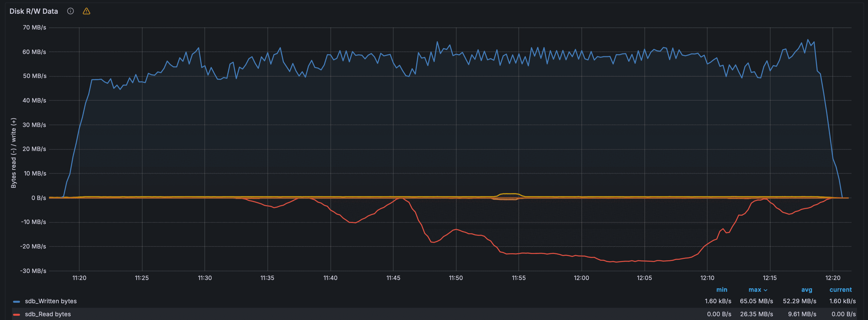This screenshot has width=868, height=320.
Task: Sort legend by avg column
Action: coord(806,290)
